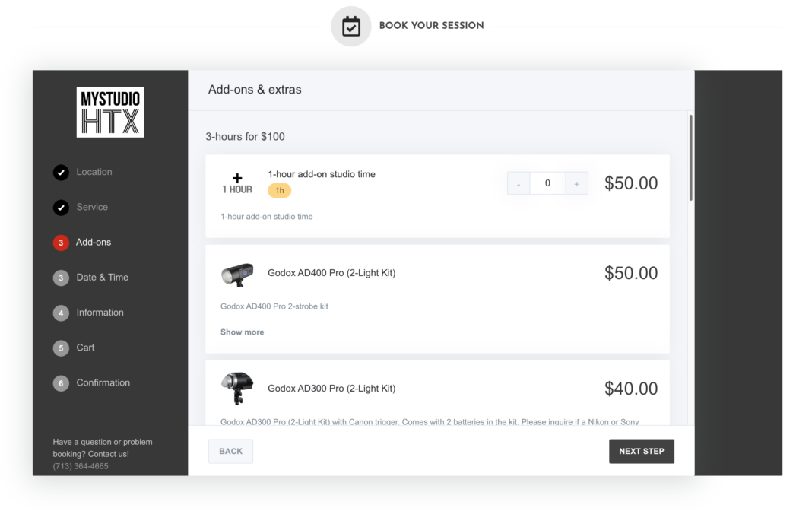The height and width of the screenshot is (511, 812).
Task: Click the add-ons list vertical scrollbar
Action: click(x=691, y=158)
